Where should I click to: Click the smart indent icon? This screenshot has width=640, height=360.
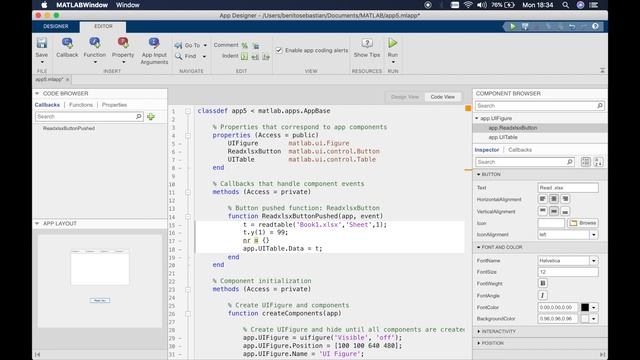[244, 56]
